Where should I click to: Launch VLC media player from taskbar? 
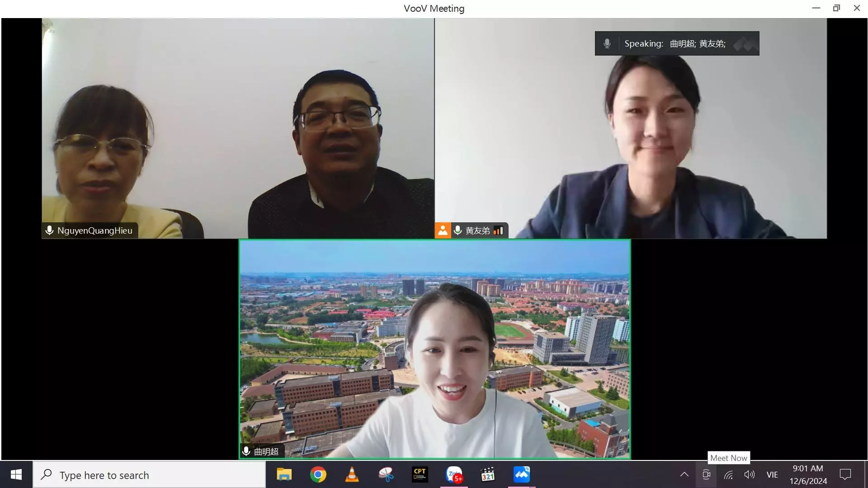click(352, 474)
